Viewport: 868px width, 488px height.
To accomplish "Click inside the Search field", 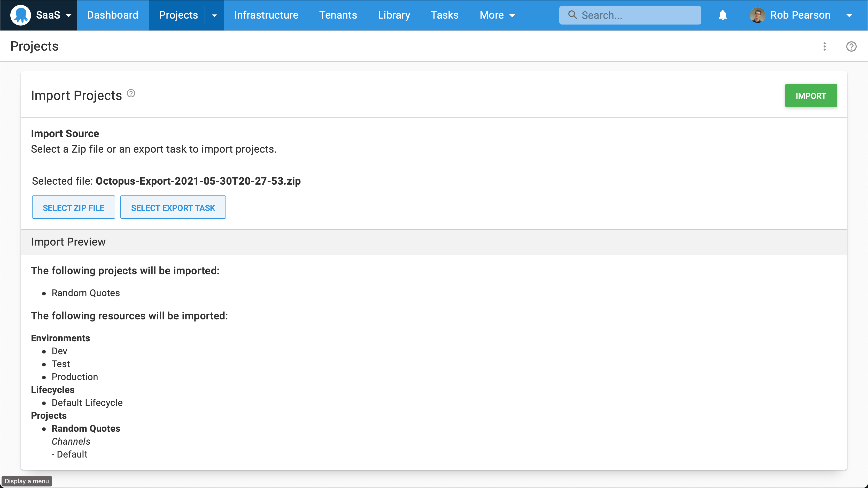I will pos(633,15).
